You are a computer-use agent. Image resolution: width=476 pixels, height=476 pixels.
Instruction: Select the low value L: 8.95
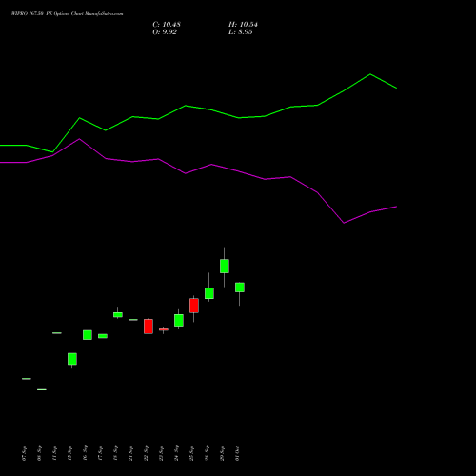(x=241, y=32)
